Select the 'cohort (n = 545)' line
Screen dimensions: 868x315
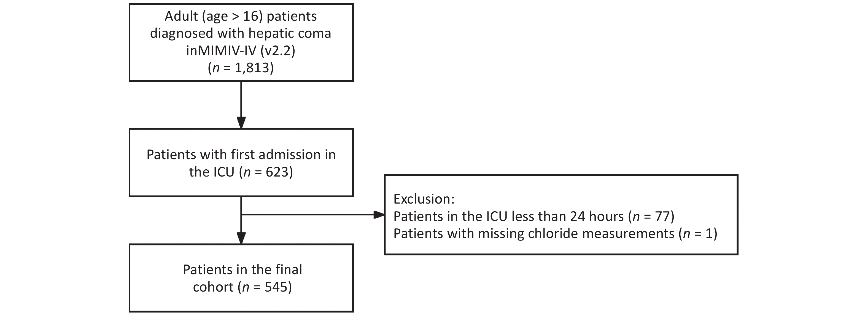point(242,287)
